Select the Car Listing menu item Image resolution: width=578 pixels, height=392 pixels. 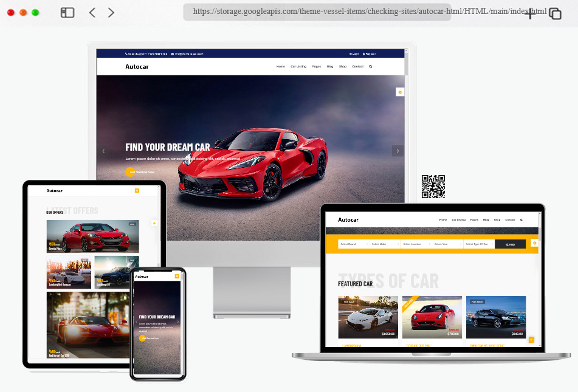[298, 66]
